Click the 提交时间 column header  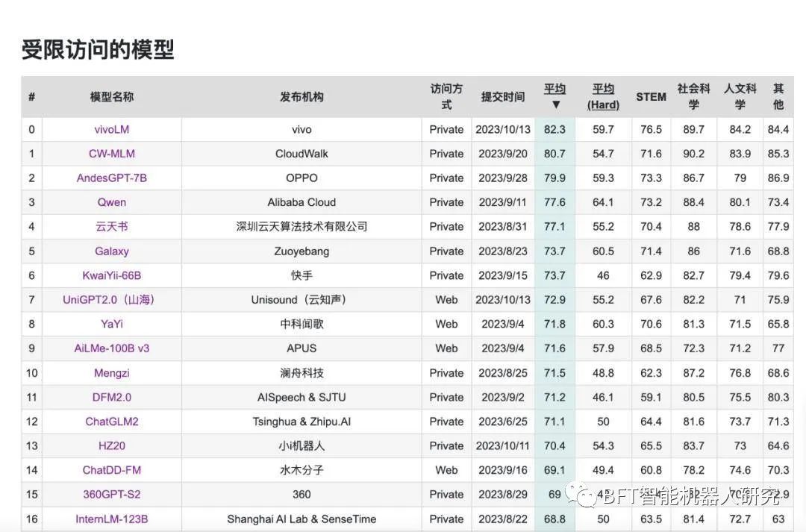[x=503, y=97]
